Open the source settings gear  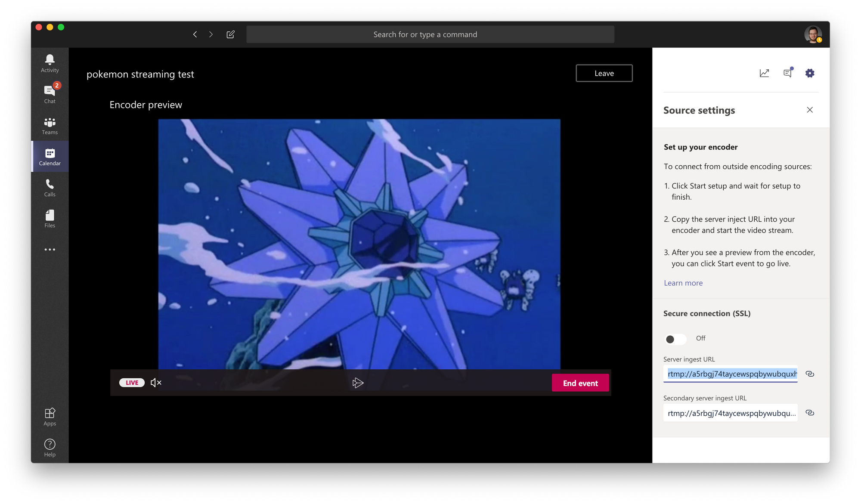click(810, 73)
